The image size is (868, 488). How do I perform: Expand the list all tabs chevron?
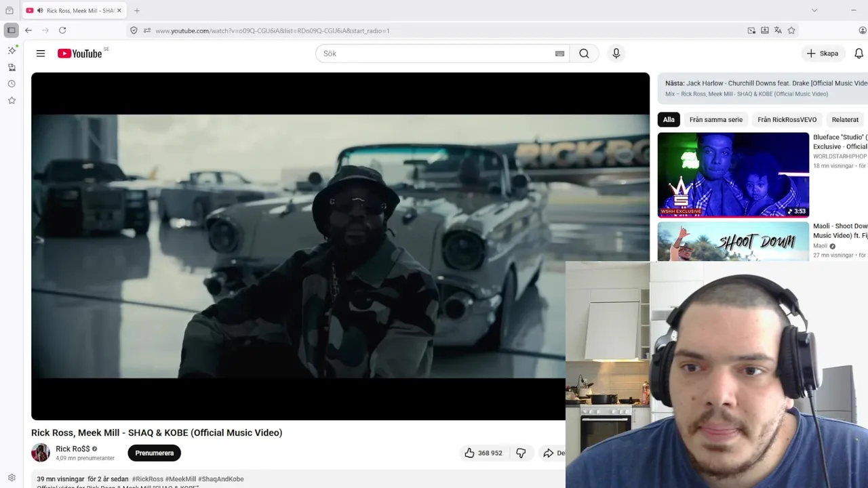(x=814, y=10)
